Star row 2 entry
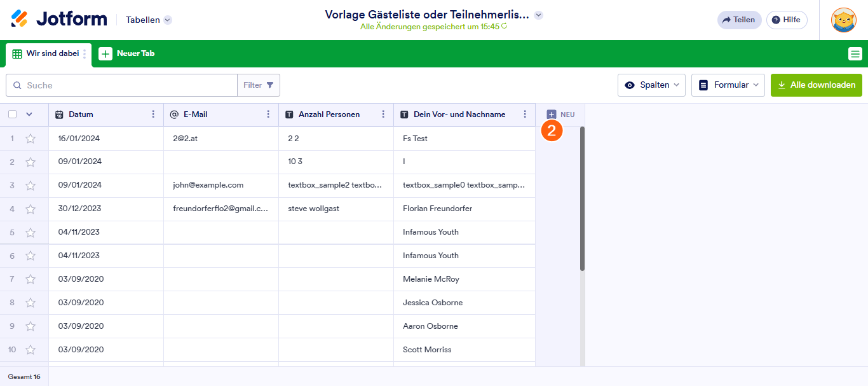This screenshot has width=868, height=386. point(31,162)
